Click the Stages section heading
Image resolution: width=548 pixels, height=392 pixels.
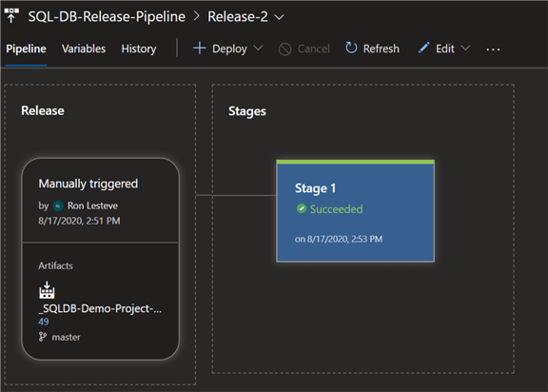(x=247, y=111)
